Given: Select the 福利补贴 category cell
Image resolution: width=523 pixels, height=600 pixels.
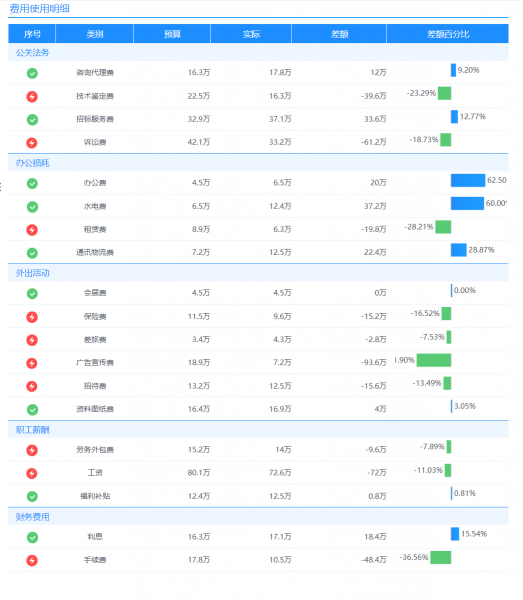Looking at the screenshot, I should pos(95,496).
